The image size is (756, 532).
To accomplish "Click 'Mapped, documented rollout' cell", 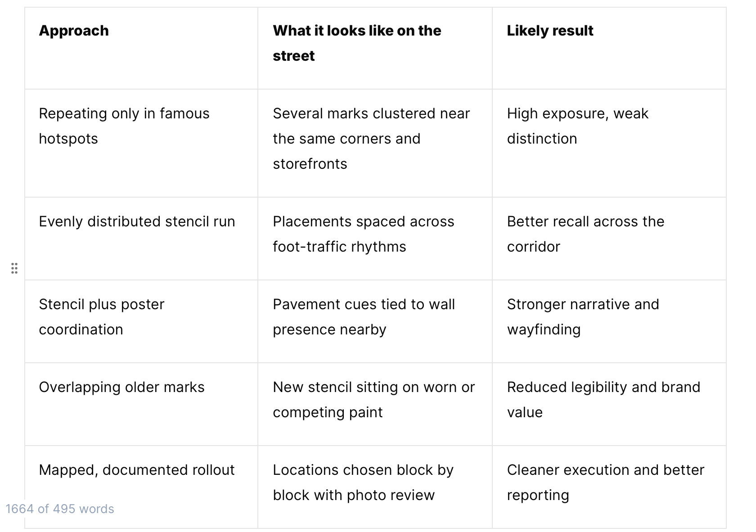I will coord(141,487).
